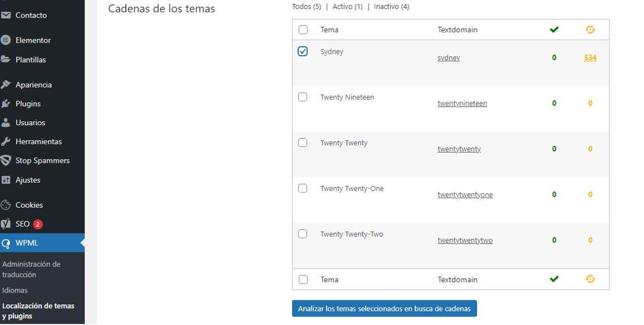Open Cookies menu in sidebar
The image size is (644, 325).
(29, 205)
